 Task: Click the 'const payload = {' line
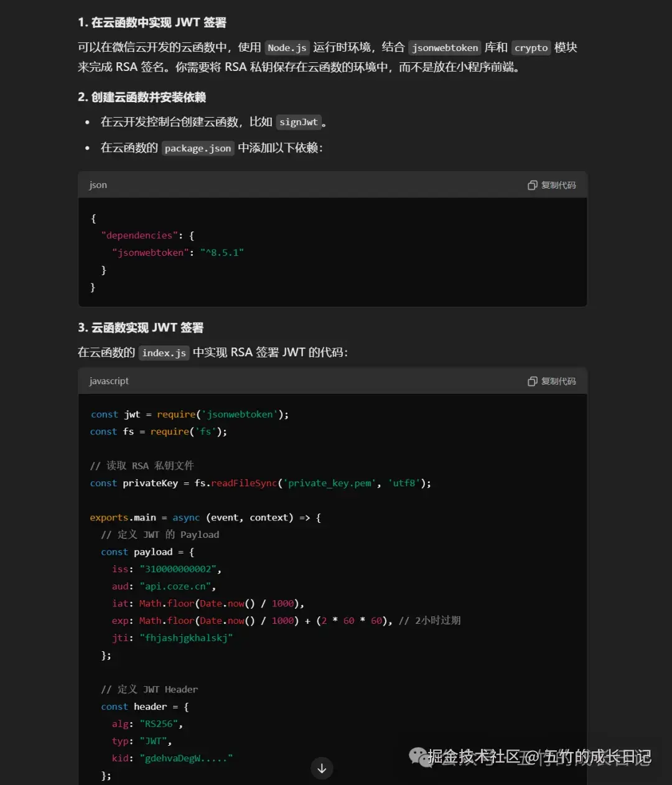point(147,552)
